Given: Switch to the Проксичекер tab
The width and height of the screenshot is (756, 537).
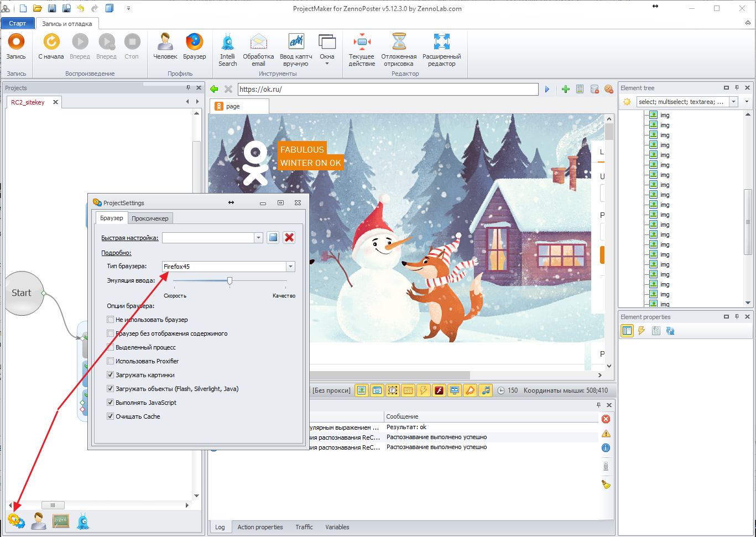Looking at the screenshot, I should point(150,218).
